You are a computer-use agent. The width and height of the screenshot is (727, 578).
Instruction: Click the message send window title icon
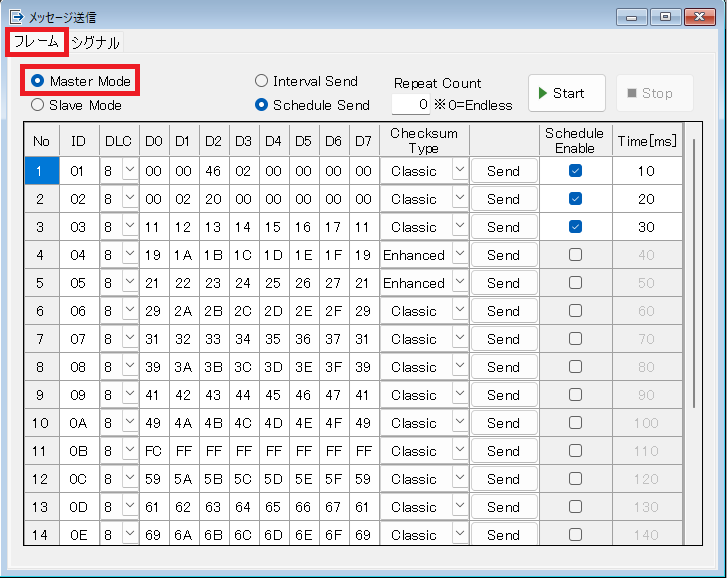(15, 17)
